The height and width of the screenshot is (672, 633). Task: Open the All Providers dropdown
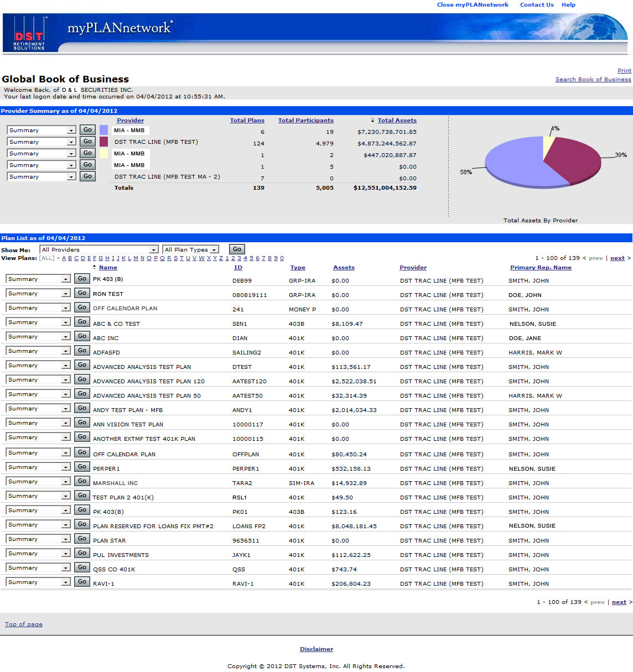99,249
